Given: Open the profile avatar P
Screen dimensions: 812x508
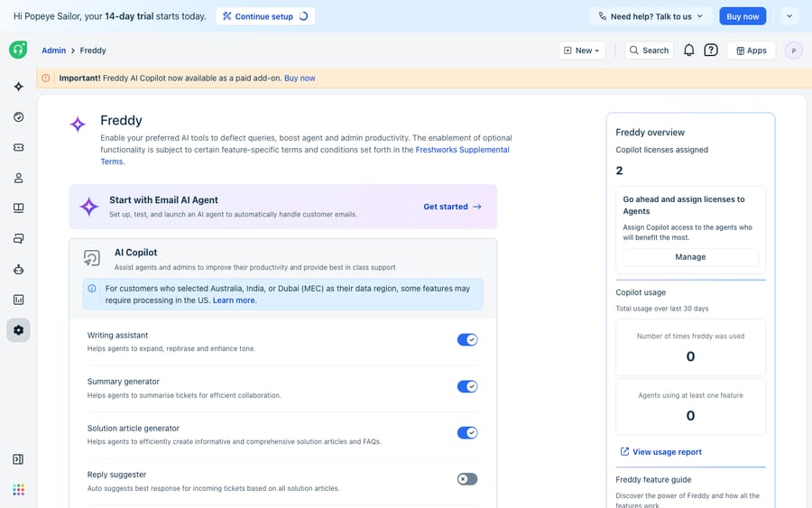Looking at the screenshot, I should click(x=794, y=51).
